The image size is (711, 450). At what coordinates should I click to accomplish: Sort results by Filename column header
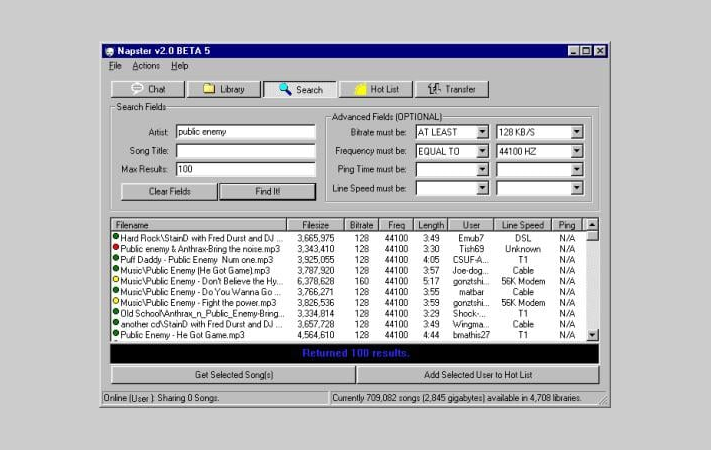[x=199, y=225]
